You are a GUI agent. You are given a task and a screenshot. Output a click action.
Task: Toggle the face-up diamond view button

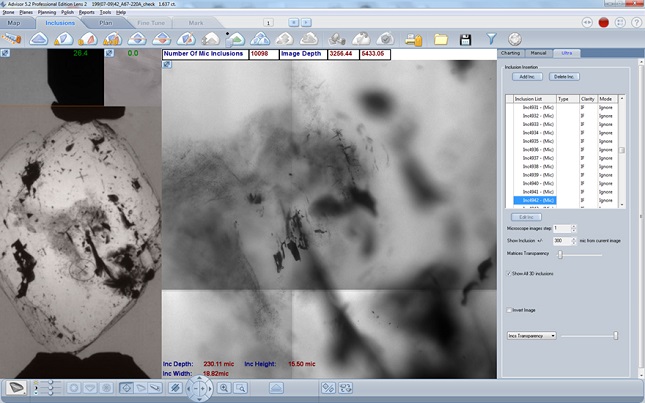[x=74, y=388]
